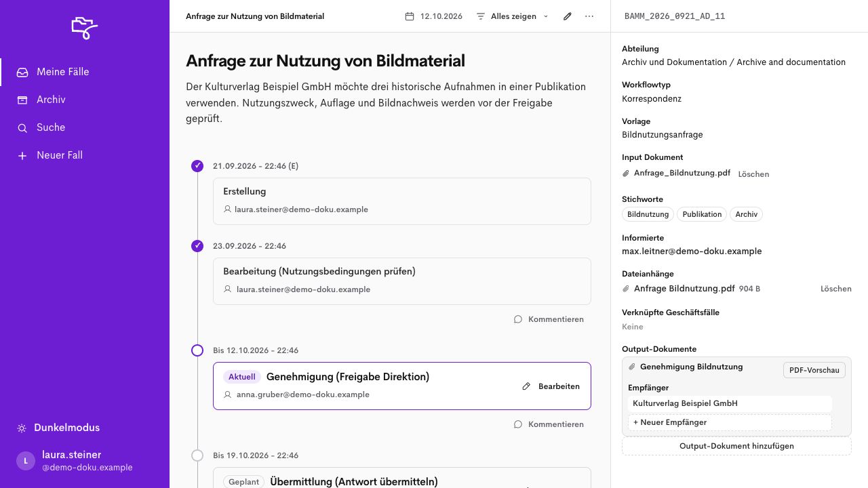
Task: Select the Bildnutzung keyword tag
Action: [648, 214]
